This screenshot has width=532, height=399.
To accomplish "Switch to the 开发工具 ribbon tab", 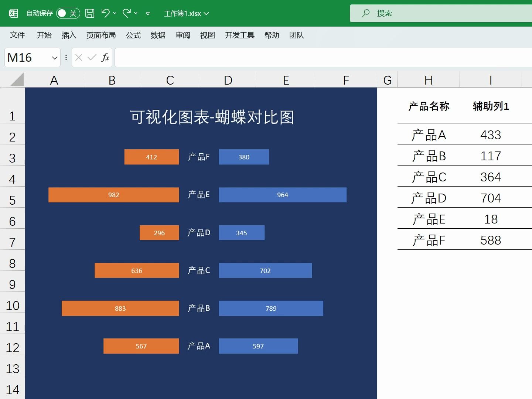I will point(240,35).
